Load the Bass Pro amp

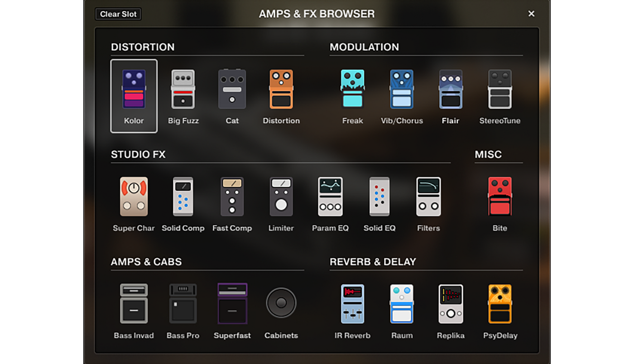pos(183,311)
